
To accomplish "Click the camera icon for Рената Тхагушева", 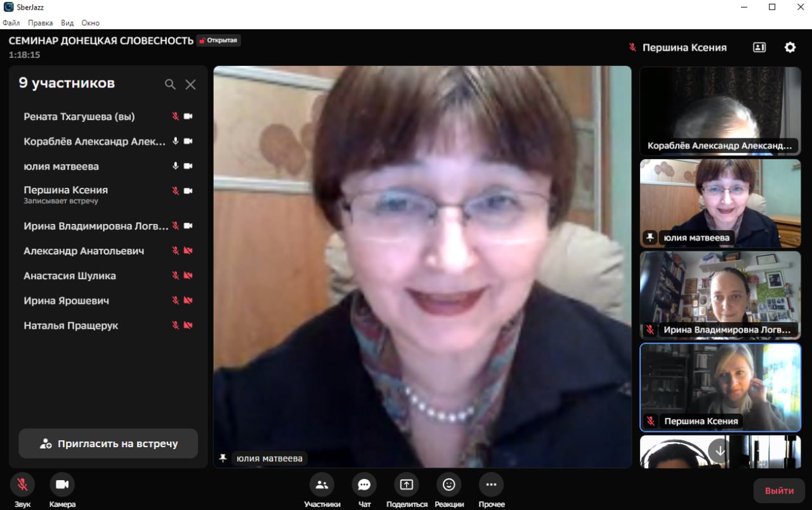I will [x=188, y=117].
